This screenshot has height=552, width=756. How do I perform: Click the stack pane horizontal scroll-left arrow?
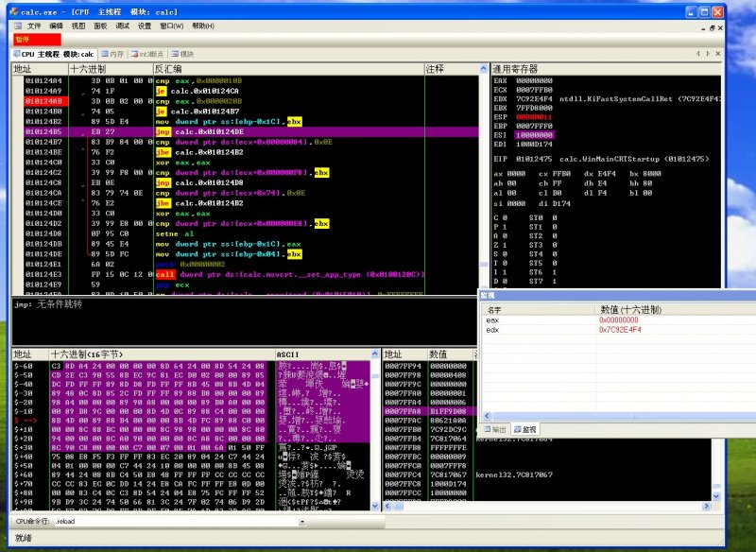click(x=387, y=506)
